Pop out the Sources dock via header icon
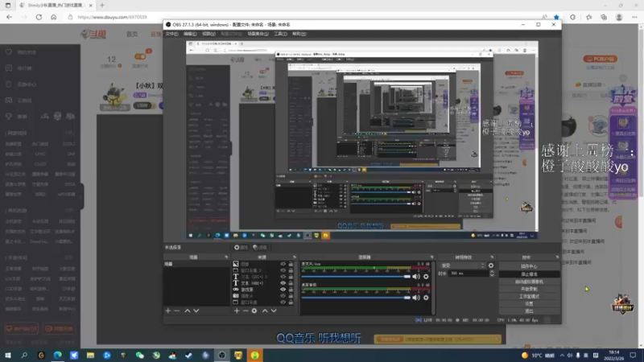The width and height of the screenshot is (644, 362). [295, 257]
